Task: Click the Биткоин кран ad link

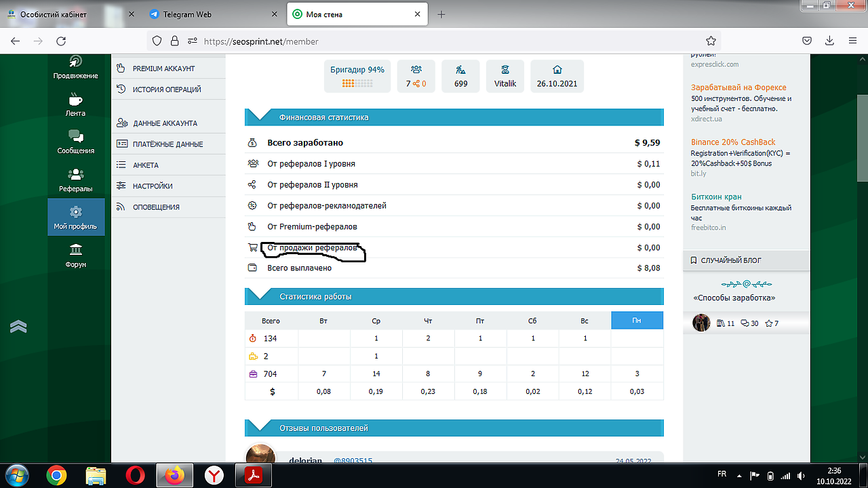Action: point(717,197)
